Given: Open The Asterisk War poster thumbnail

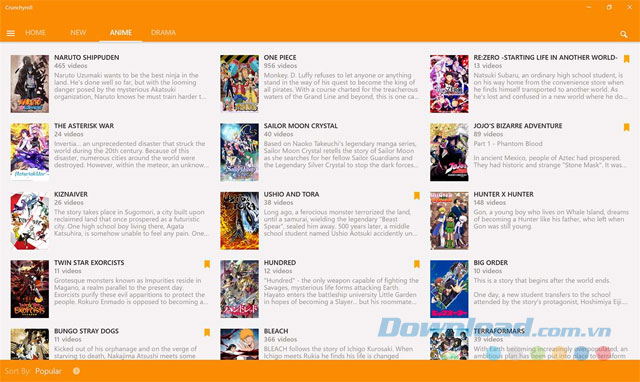Looking at the screenshot, I should coord(30,152).
